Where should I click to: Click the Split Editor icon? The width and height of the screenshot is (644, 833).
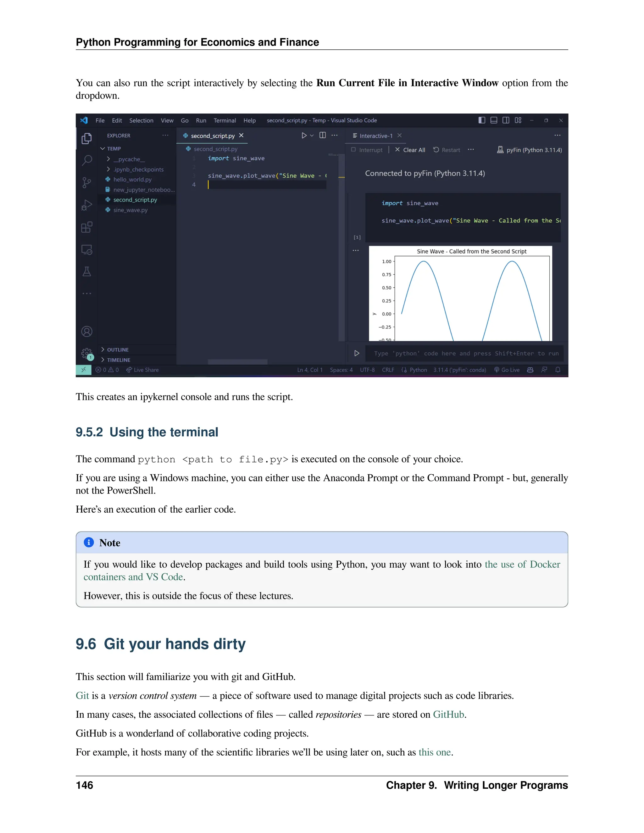(322, 135)
